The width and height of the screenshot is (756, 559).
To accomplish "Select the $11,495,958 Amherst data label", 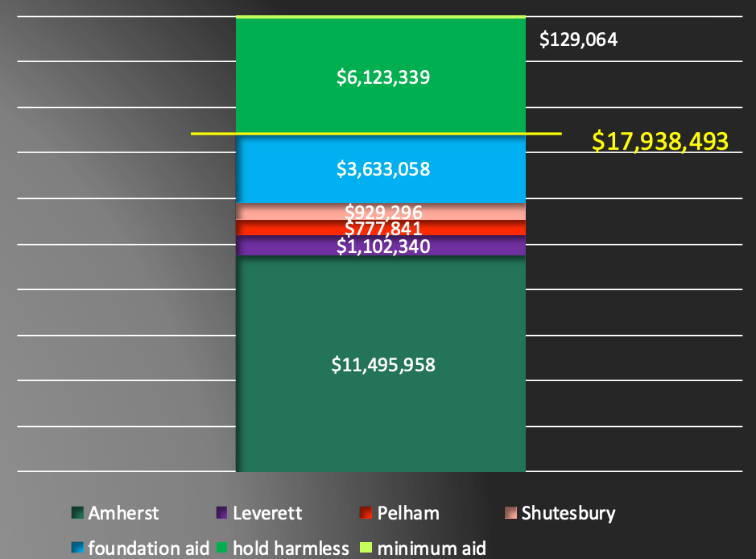I will click(383, 365).
